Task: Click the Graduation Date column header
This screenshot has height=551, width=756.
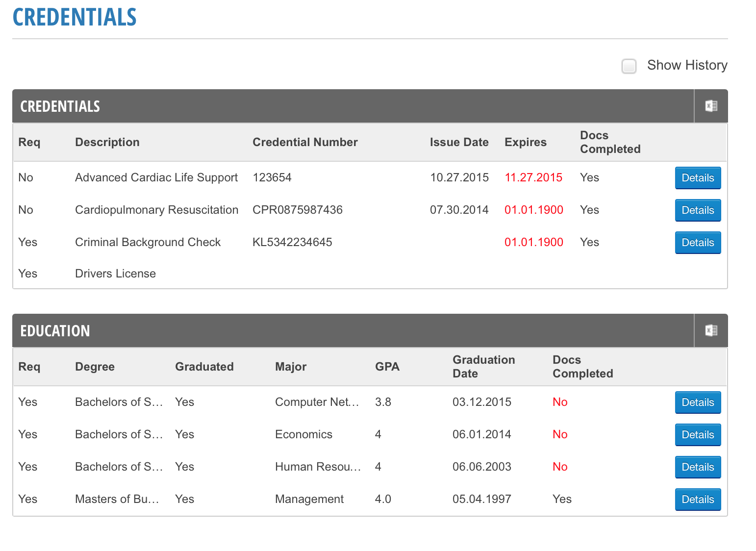Action: pos(483,367)
